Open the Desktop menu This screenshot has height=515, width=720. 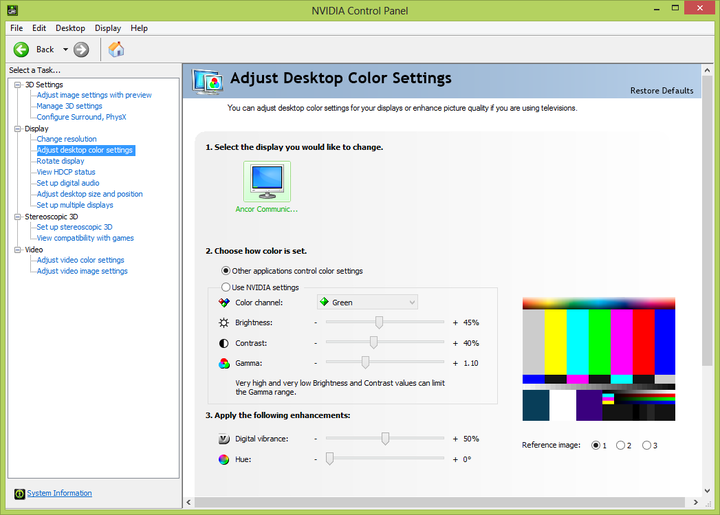click(70, 28)
